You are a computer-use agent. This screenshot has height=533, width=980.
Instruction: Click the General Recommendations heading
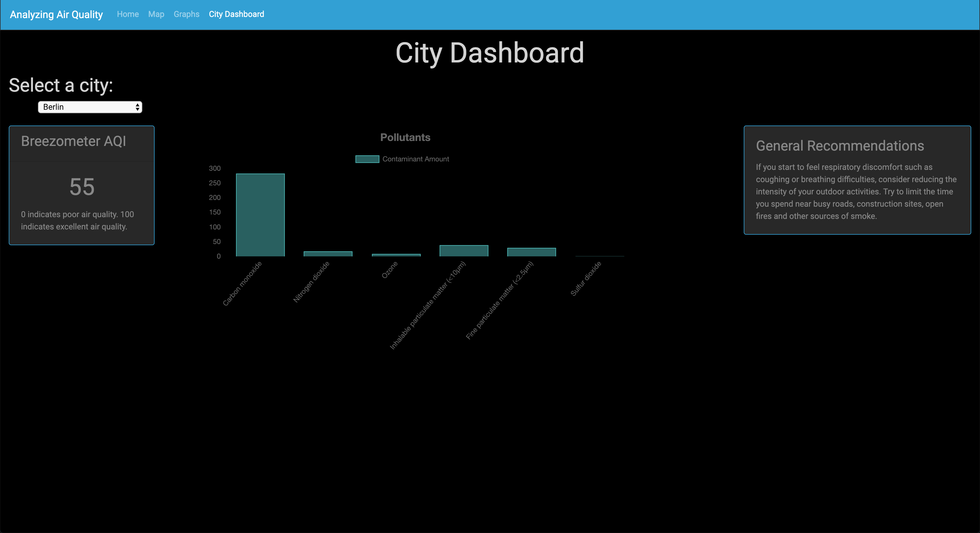click(840, 146)
